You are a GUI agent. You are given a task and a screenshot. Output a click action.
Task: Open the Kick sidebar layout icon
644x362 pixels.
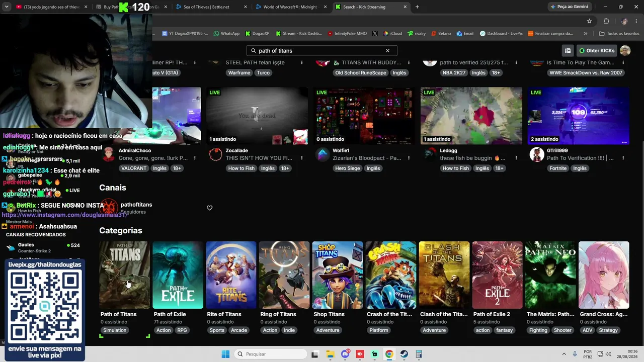pos(568,51)
